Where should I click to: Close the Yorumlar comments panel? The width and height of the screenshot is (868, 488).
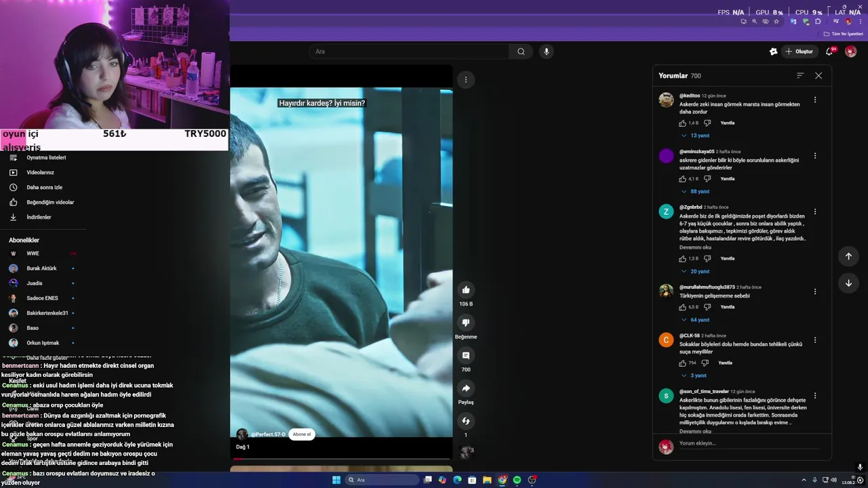coord(818,76)
